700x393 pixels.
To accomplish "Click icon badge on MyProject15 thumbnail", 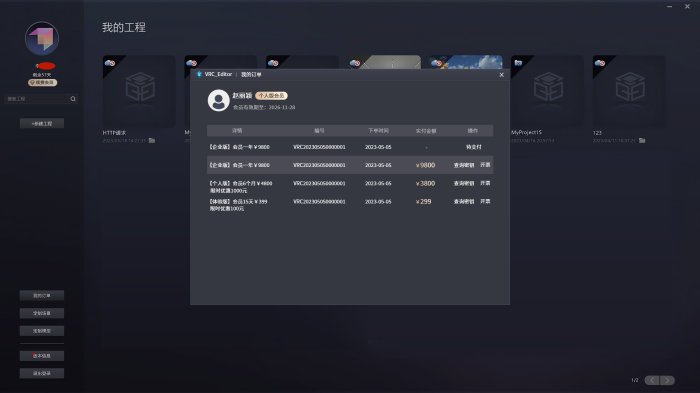I will 518,63.
